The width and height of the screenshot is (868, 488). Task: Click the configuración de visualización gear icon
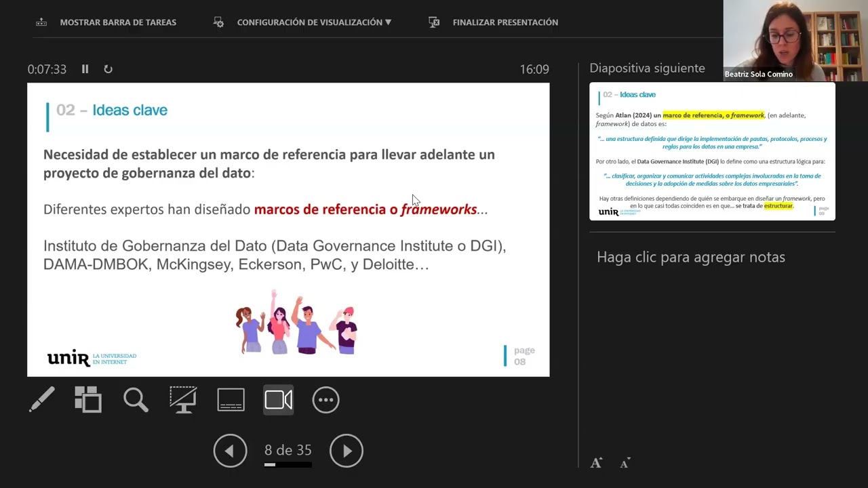pos(218,22)
